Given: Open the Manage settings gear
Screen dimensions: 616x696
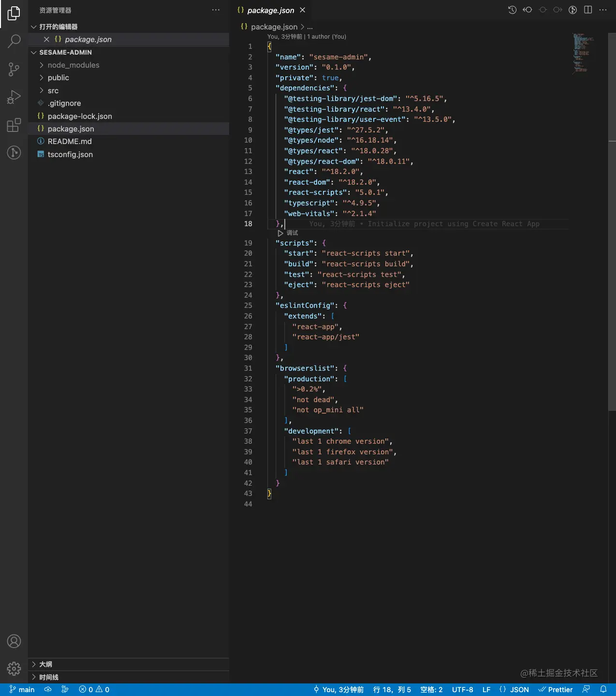Looking at the screenshot, I should [14, 669].
